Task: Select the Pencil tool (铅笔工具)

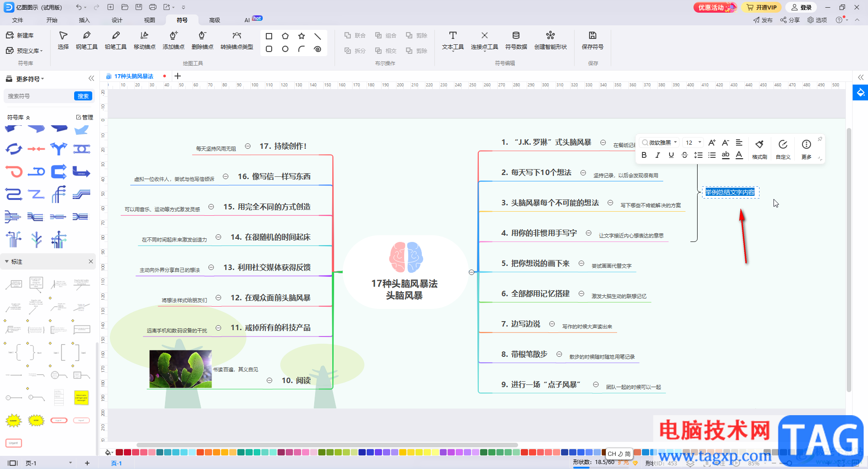Action: (115, 40)
